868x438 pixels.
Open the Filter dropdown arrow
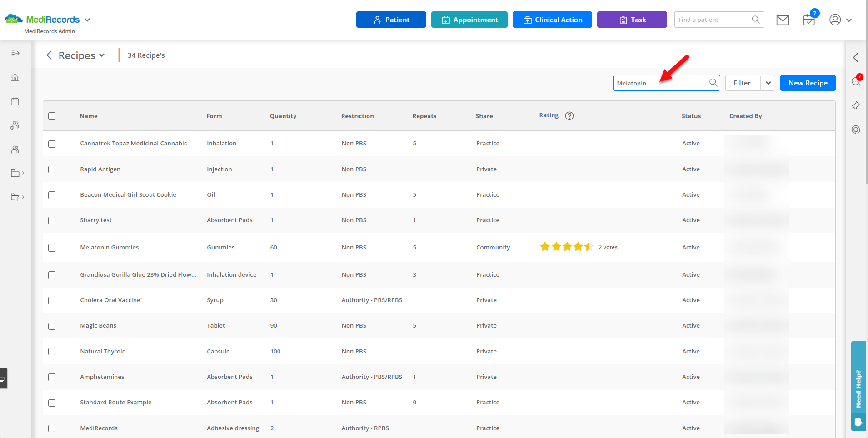[768, 83]
